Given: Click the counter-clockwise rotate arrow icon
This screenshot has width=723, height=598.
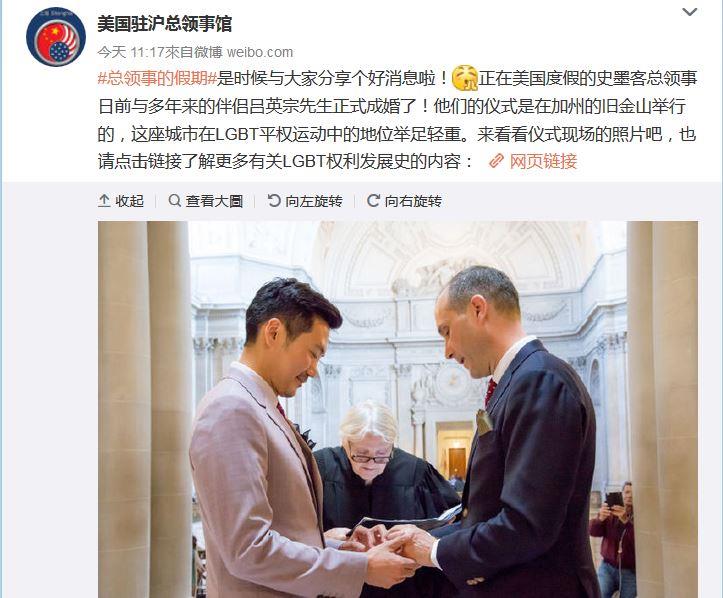Looking at the screenshot, I should pos(274,201).
